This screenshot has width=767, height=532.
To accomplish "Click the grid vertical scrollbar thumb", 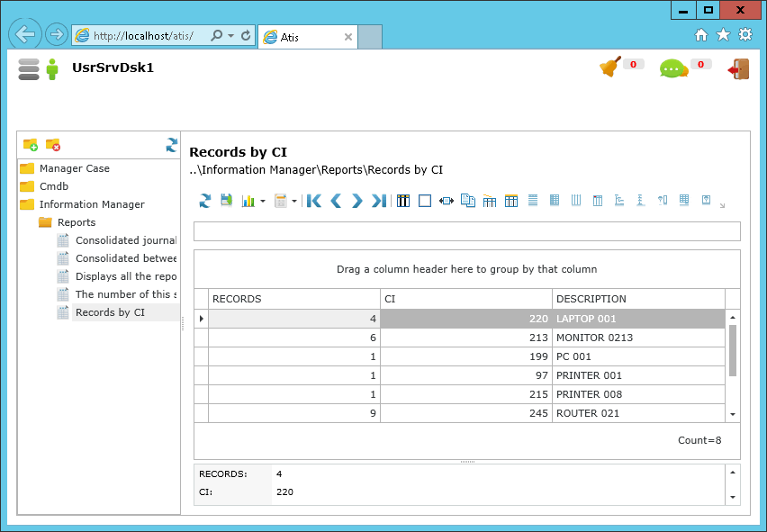I will [733, 350].
